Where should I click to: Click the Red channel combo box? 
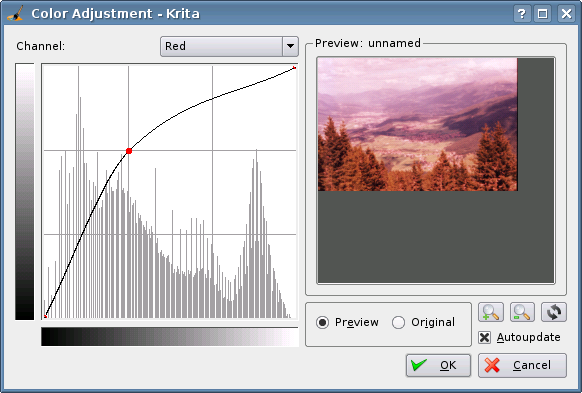[x=229, y=46]
